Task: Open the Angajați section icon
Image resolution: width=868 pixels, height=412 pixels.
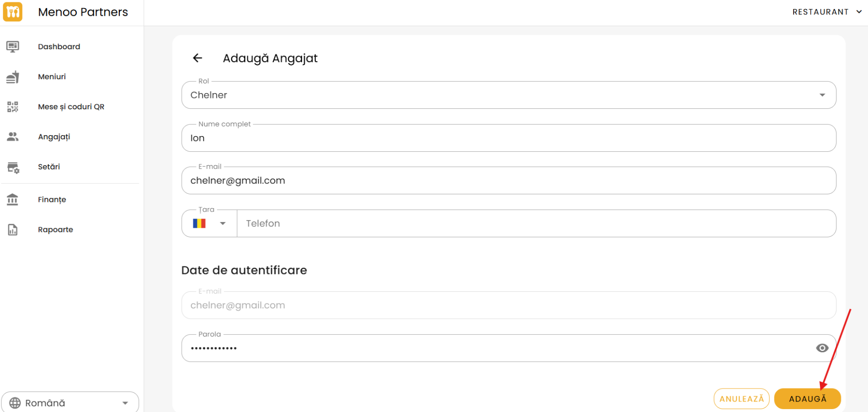Action: click(13, 137)
